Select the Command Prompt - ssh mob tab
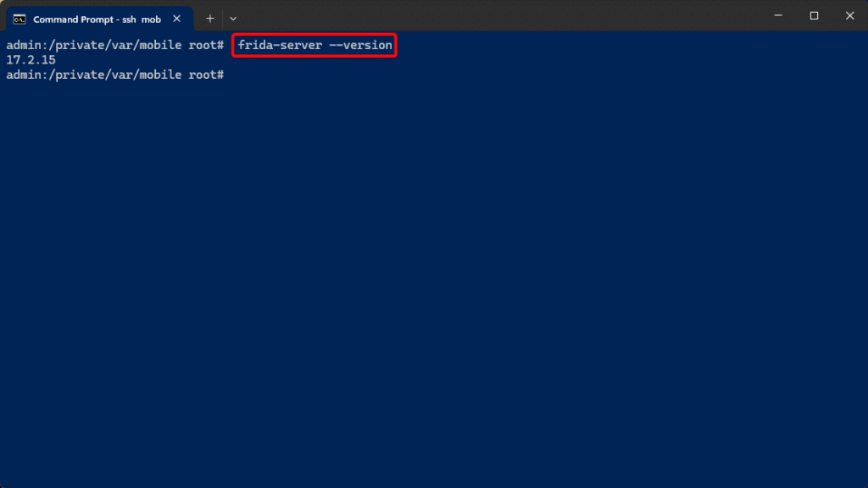 click(100, 19)
